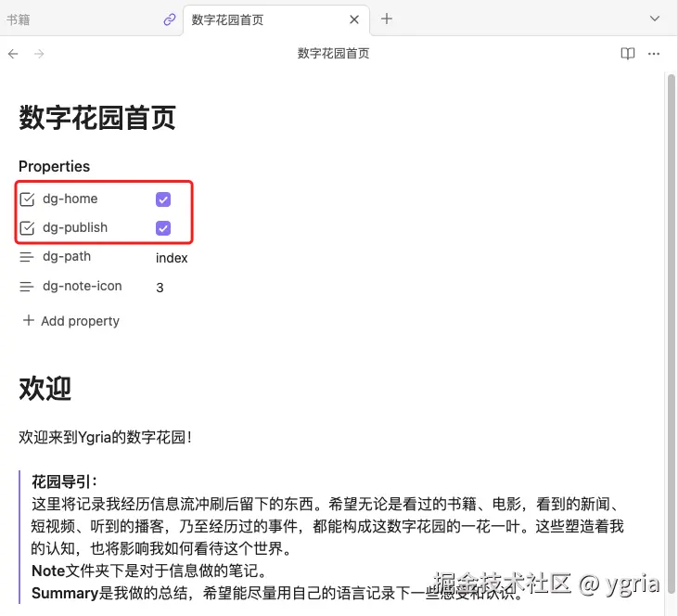The image size is (678, 616).
Task: Click the dg-home property type icon
Action: [x=27, y=199]
